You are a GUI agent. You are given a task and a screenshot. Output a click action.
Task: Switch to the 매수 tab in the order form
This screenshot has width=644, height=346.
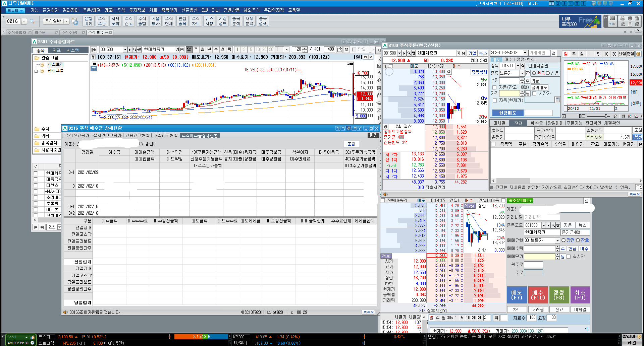(x=508, y=59)
